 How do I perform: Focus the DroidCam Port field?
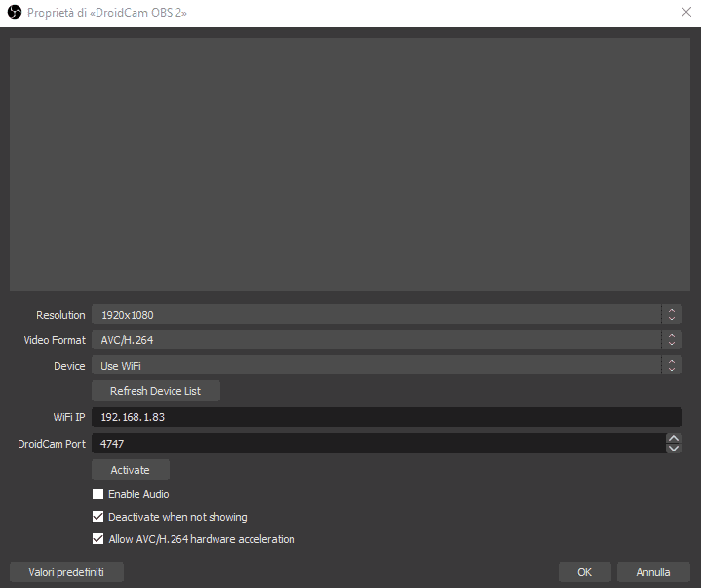(376, 444)
